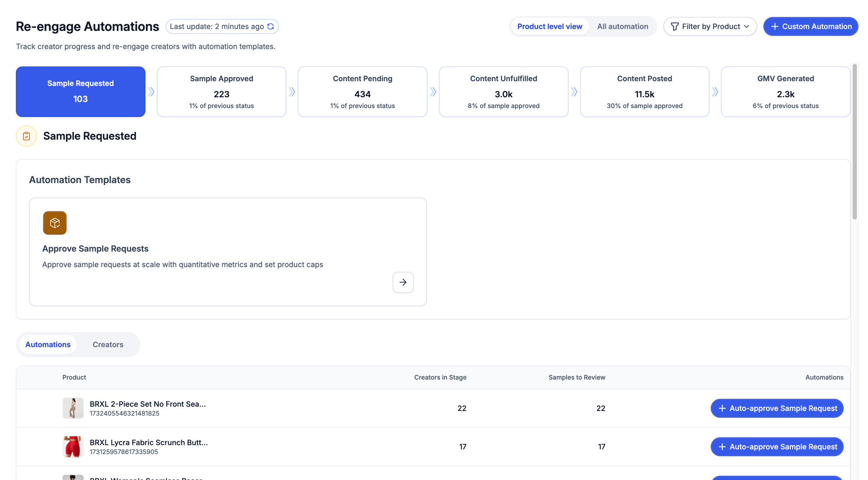Viewport: 868px width, 480px height.
Task: Click the BRXL Lycra Fabric Scrunch Butt... name
Action: click(x=149, y=443)
